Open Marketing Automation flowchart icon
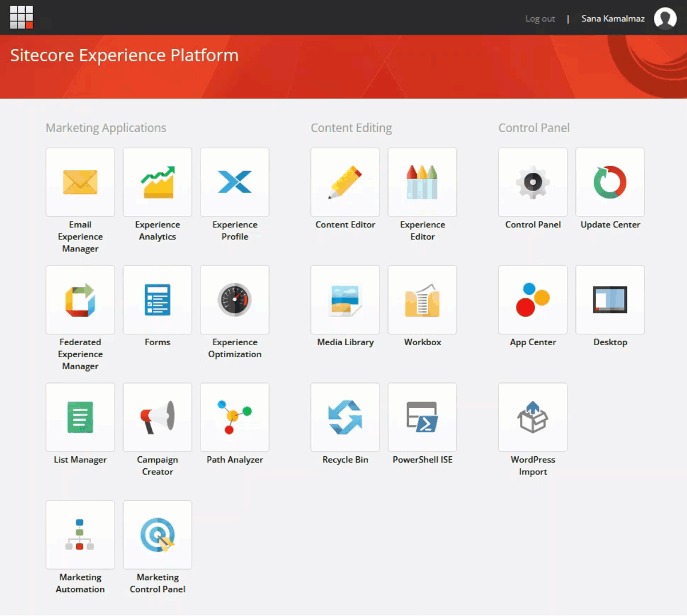687x616 pixels. [80, 535]
